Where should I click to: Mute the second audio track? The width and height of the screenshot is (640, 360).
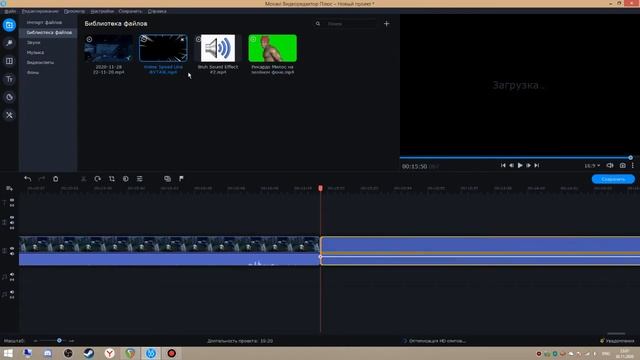[12, 292]
